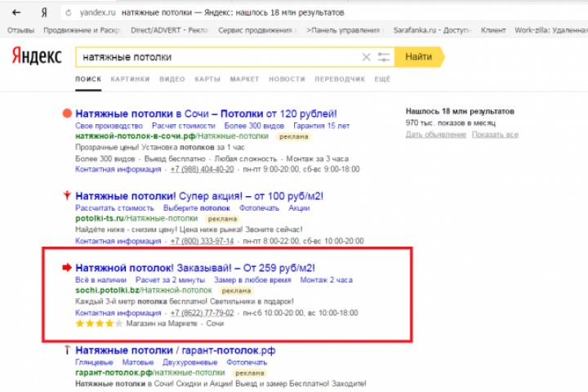Click the Двухуровневые sitelink

(x=189, y=363)
